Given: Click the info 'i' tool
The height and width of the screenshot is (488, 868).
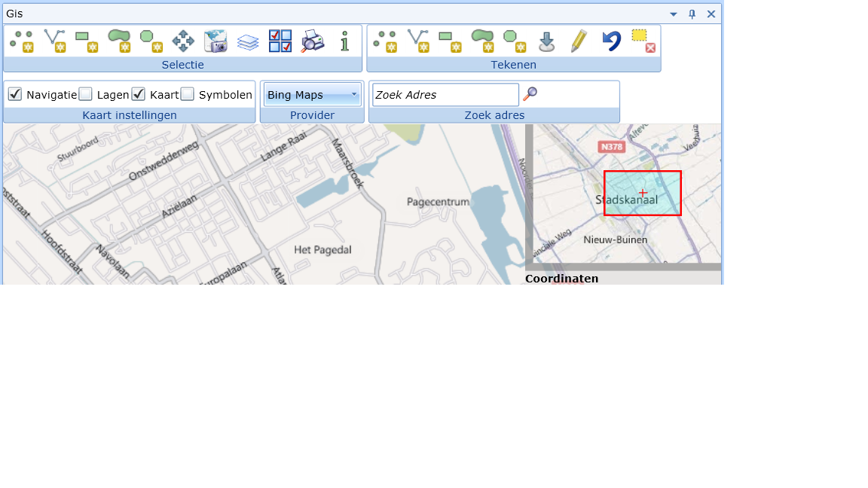Looking at the screenshot, I should [345, 41].
